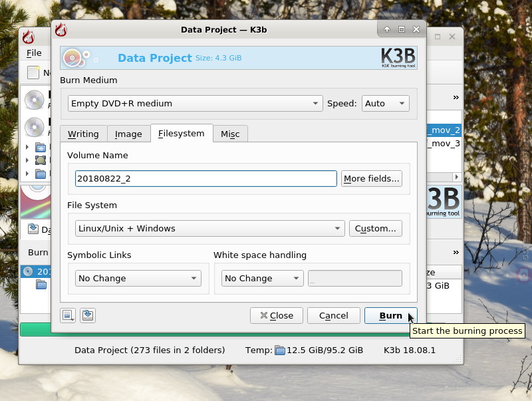Click the green capacity bar in main window
Image resolution: width=532 pixels, height=401 pixels.
tap(36, 330)
